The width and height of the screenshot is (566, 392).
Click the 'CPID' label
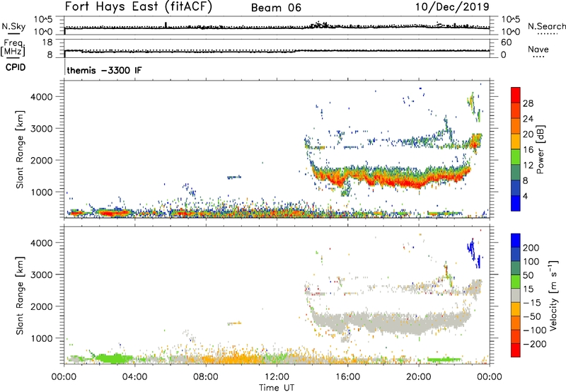[x=16, y=67]
